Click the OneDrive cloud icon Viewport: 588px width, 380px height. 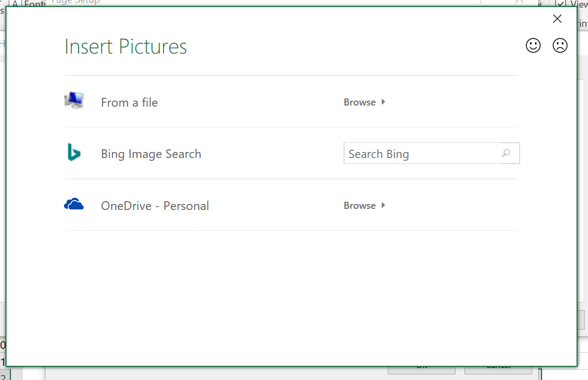[74, 205]
